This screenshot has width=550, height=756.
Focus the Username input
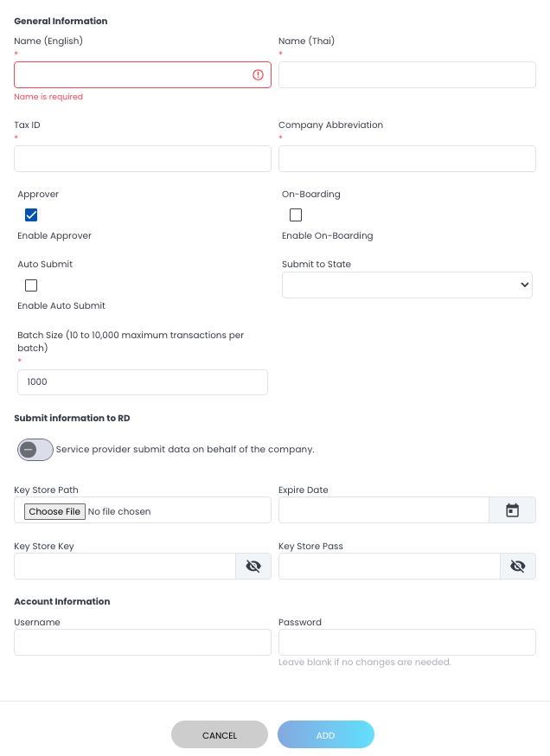(143, 643)
